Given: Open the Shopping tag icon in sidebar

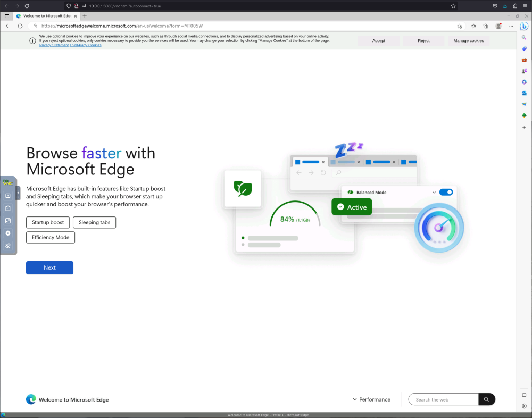Looking at the screenshot, I should pyautogui.click(x=524, y=49).
